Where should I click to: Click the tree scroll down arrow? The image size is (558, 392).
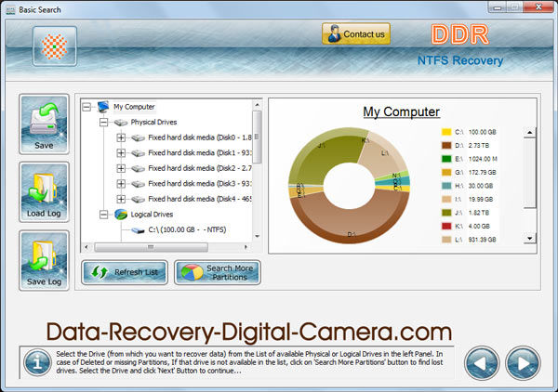pos(257,236)
